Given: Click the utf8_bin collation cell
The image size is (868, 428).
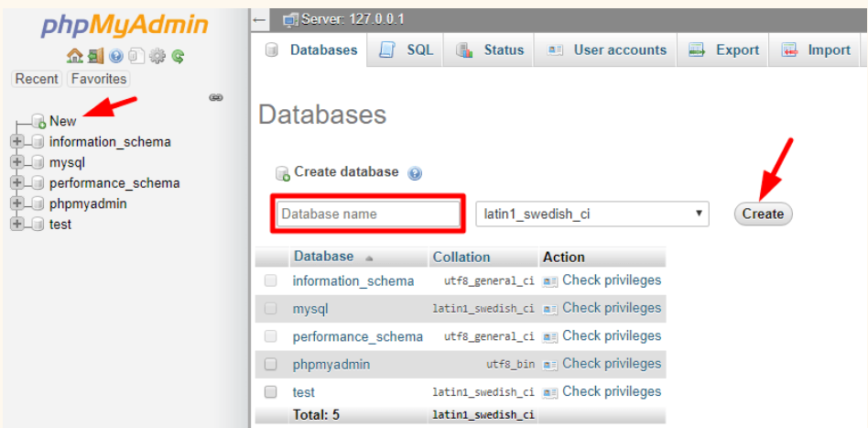Looking at the screenshot, I should point(510,365).
